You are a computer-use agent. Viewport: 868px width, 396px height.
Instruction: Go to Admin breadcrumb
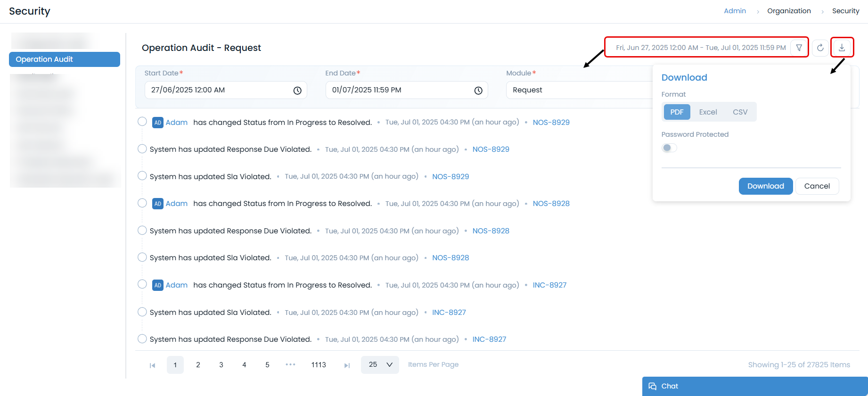[x=735, y=11]
